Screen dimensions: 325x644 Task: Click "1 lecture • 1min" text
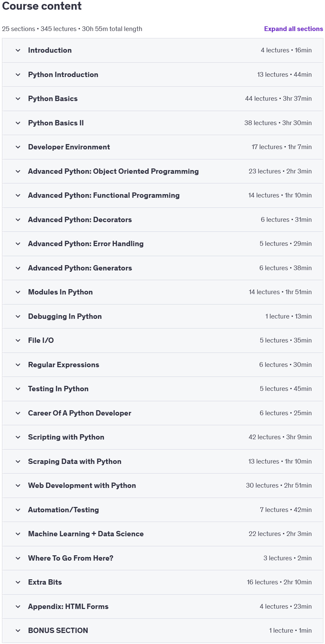290,631
